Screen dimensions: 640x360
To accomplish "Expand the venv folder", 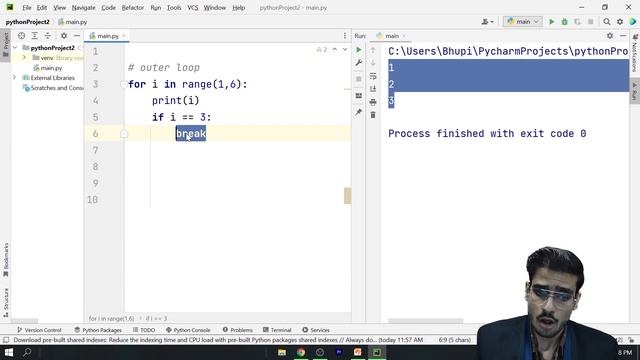I will click(x=24, y=58).
